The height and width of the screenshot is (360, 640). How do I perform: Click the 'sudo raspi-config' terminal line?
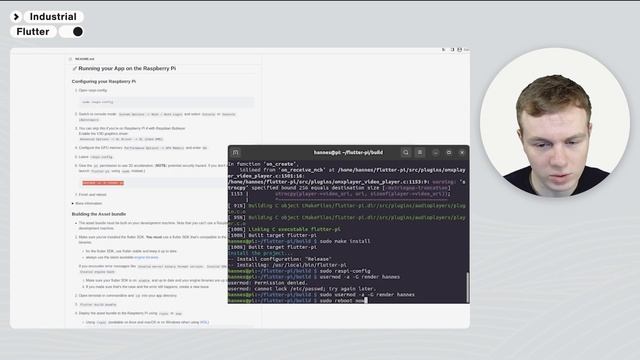[299, 271]
